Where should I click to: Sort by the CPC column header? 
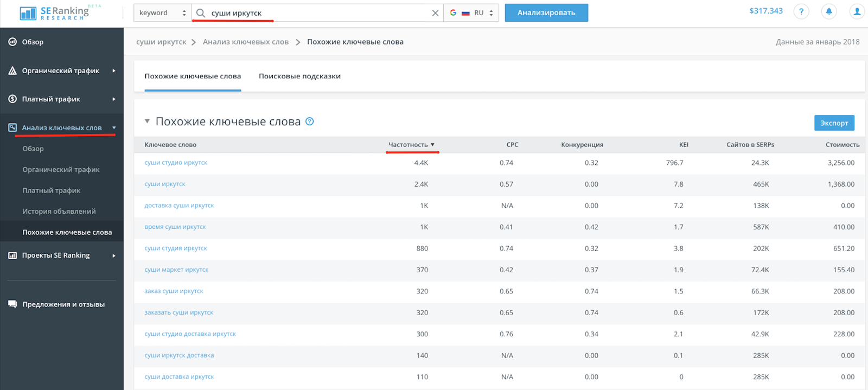(512, 145)
